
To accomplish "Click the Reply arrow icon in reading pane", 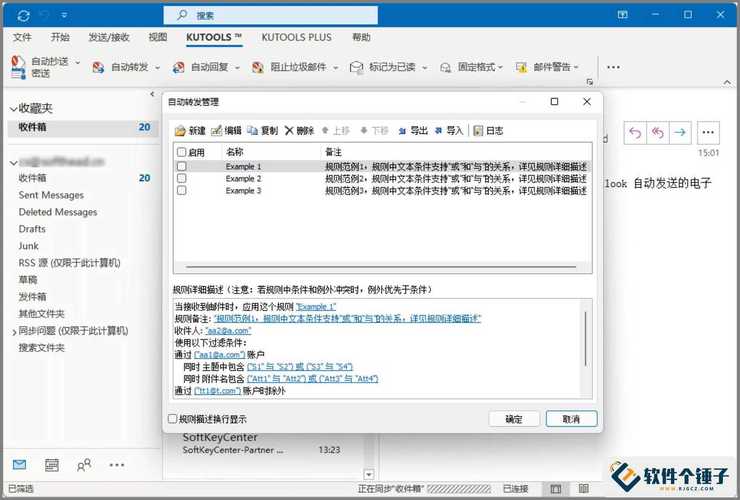I will (635, 133).
